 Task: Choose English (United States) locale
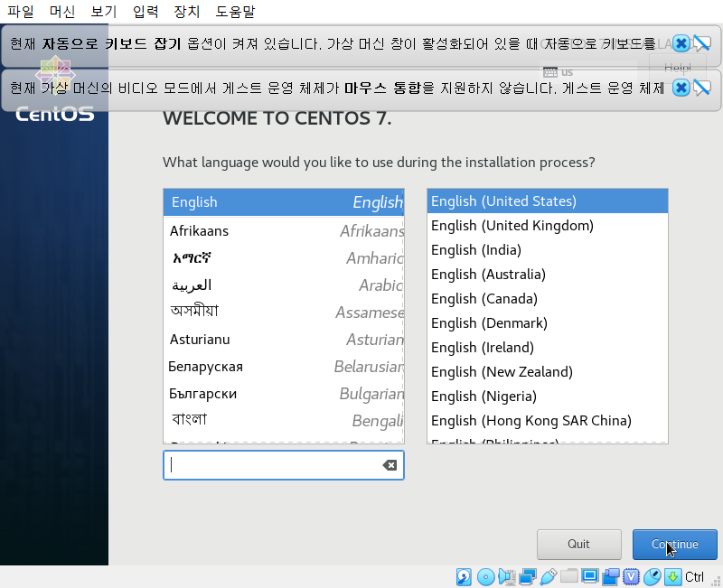click(x=548, y=201)
